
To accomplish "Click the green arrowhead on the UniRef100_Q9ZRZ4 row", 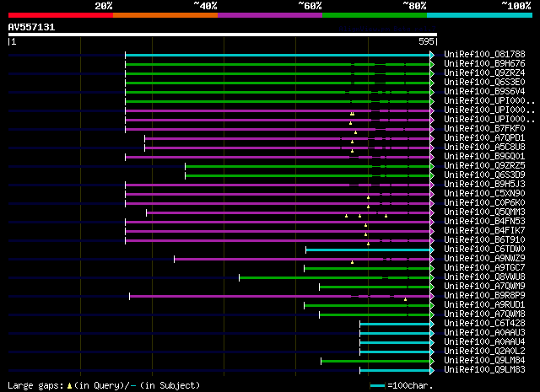I will pos(432,73).
